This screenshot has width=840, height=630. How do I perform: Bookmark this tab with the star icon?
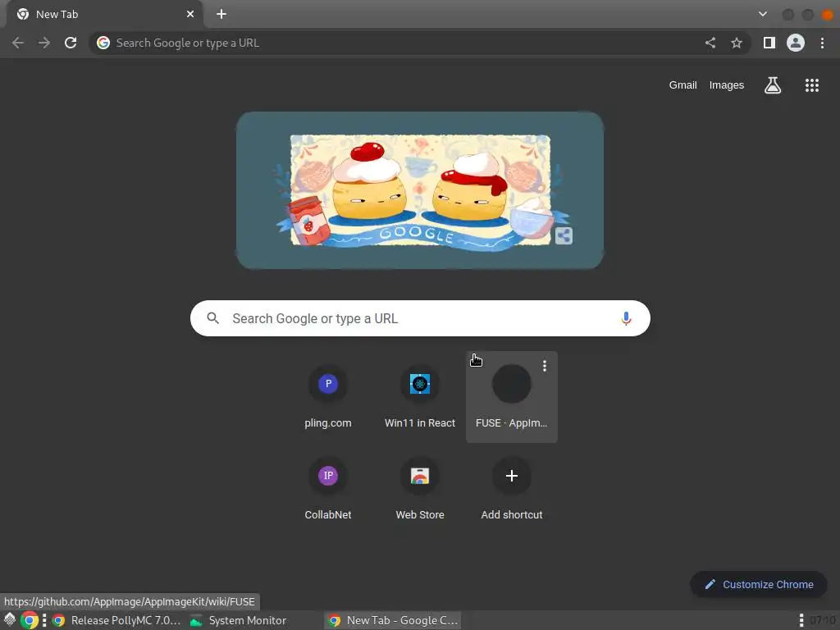point(737,43)
